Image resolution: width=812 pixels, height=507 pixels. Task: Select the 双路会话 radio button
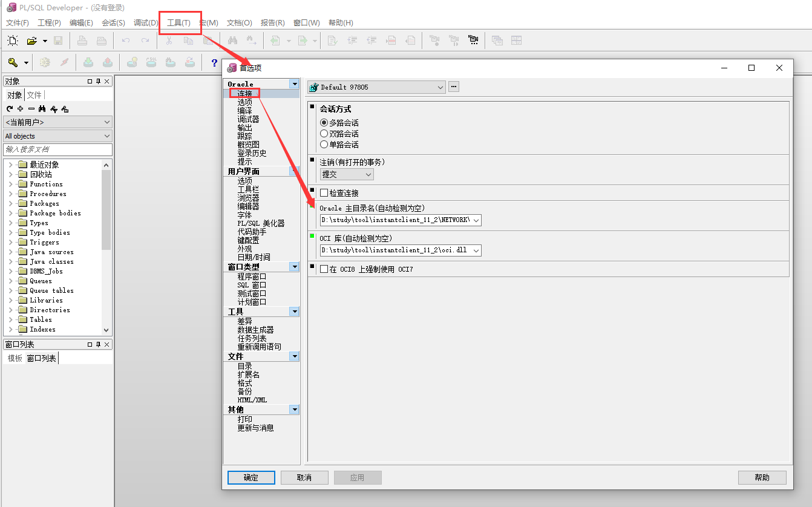pos(324,134)
